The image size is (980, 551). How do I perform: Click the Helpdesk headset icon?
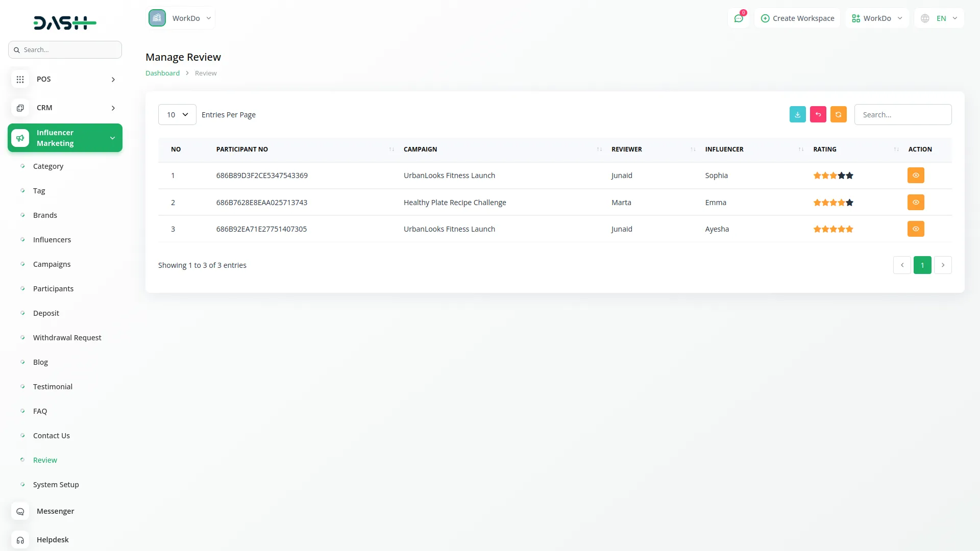pyautogui.click(x=20, y=540)
